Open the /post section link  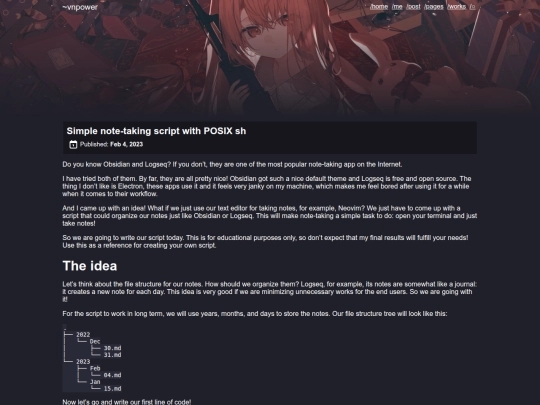point(413,7)
